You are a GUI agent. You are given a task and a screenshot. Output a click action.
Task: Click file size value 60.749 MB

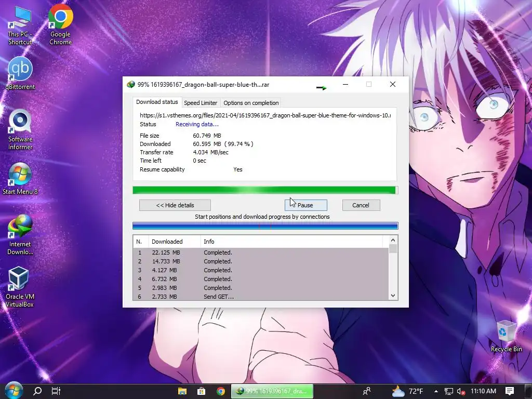207,136
